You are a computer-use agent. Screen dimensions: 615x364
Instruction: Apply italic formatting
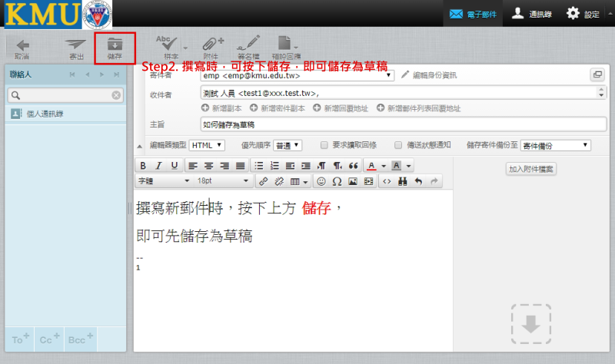[x=158, y=166]
